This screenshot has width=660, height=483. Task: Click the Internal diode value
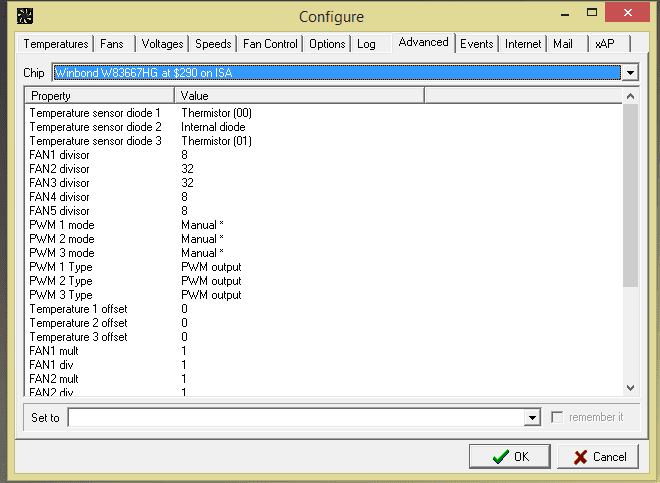pos(213,127)
